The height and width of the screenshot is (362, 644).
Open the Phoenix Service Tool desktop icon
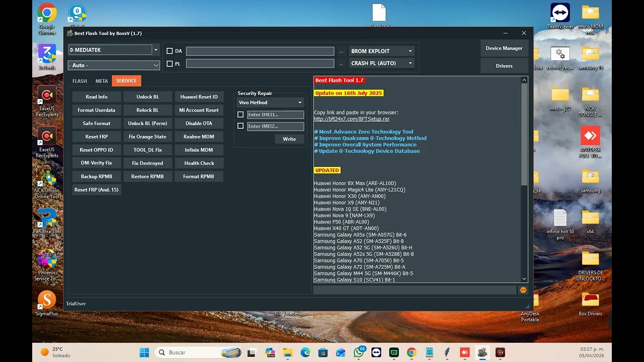[x=47, y=265]
